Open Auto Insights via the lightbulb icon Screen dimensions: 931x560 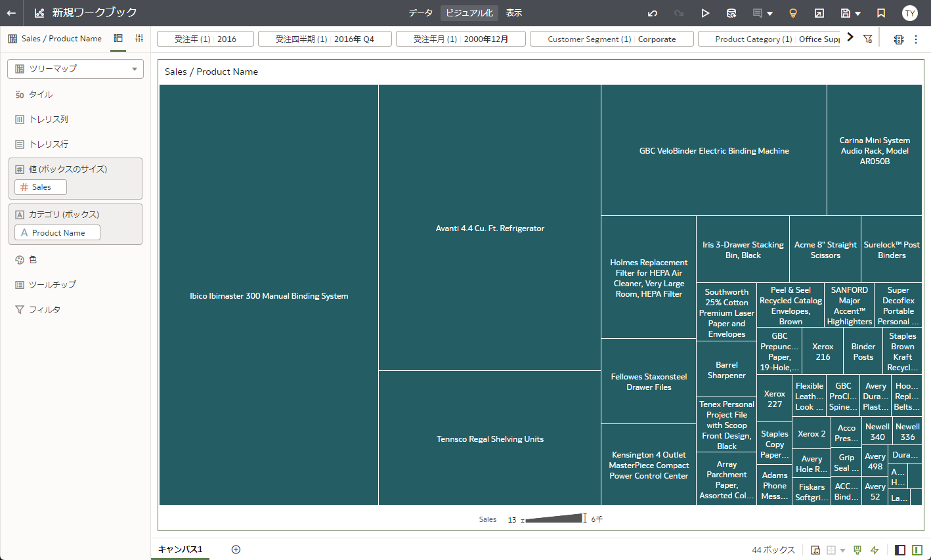tap(793, 13)
